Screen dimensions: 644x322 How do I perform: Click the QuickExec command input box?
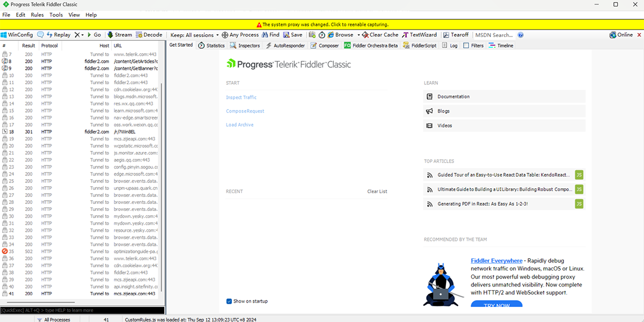point(82,310)
